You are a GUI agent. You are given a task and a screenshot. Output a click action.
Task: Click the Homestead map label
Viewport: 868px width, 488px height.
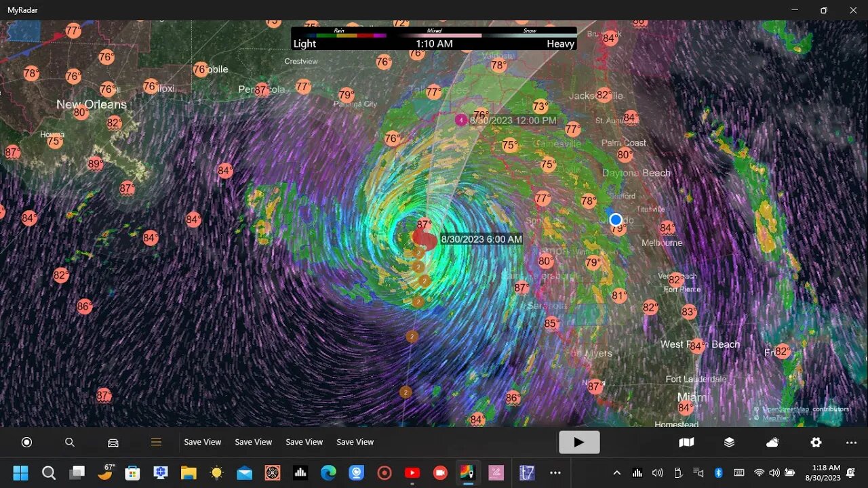coord(676,424)
